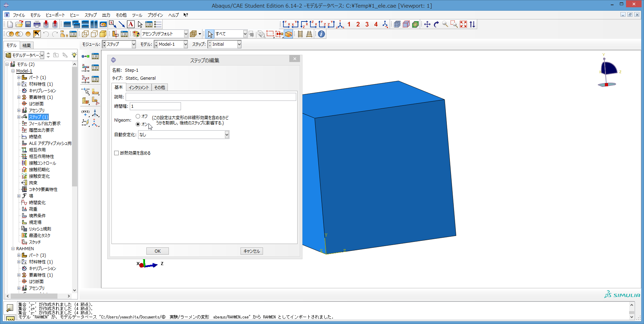Click the light bulb icon in model tree

coord(74,55)
